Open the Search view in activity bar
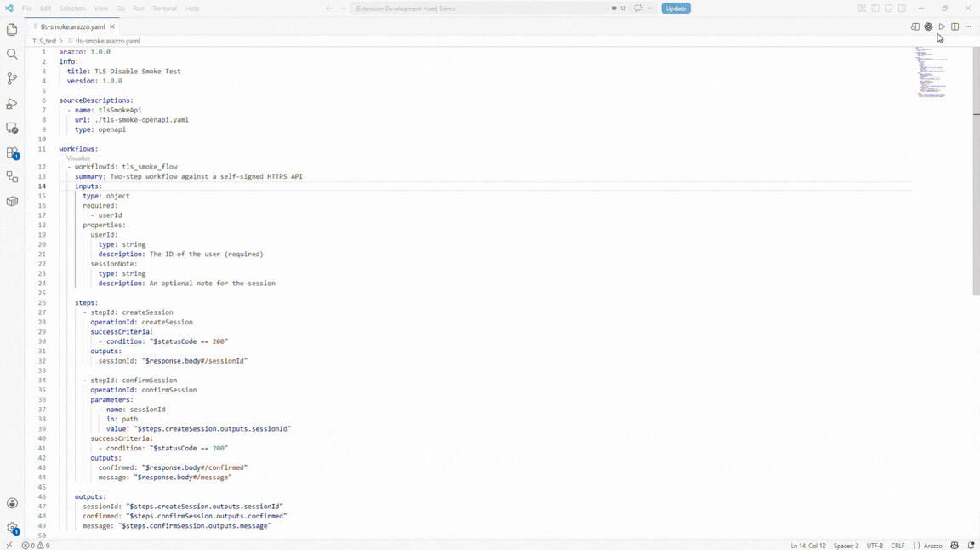 point(12,54)
